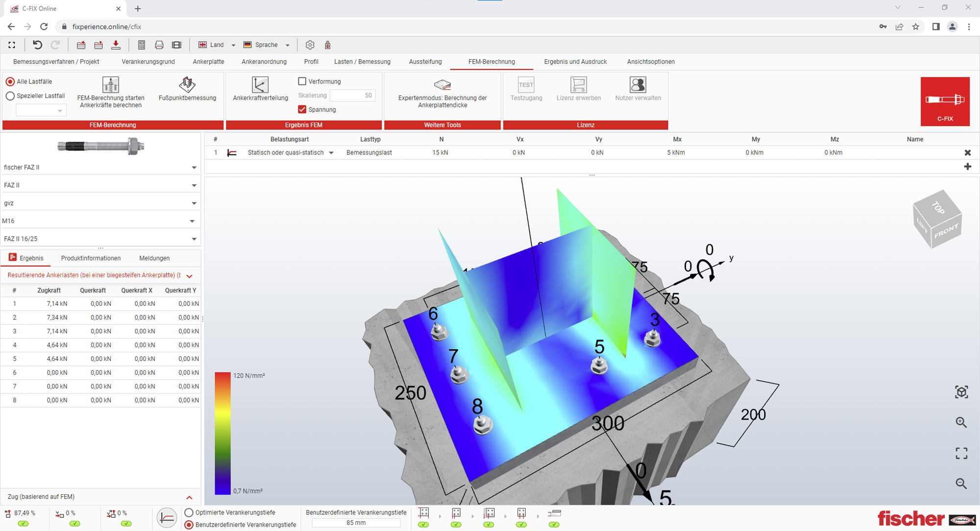Click the stress color scale legend

222,431
